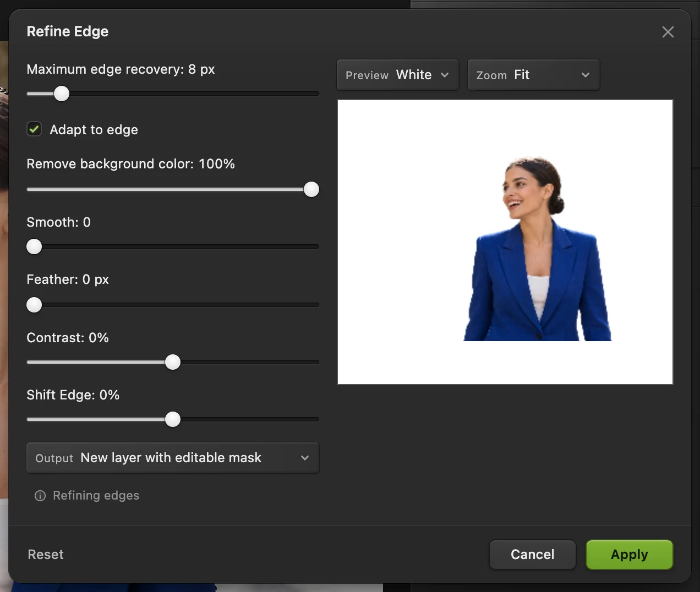This screenshot has height=592, width=700.
Task: Open the Preview White dropdown
Action: click(x=397, y=75)
